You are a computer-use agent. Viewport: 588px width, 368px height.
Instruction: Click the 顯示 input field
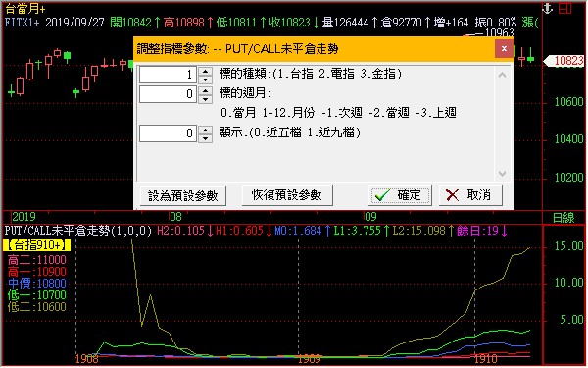point(168,133)
